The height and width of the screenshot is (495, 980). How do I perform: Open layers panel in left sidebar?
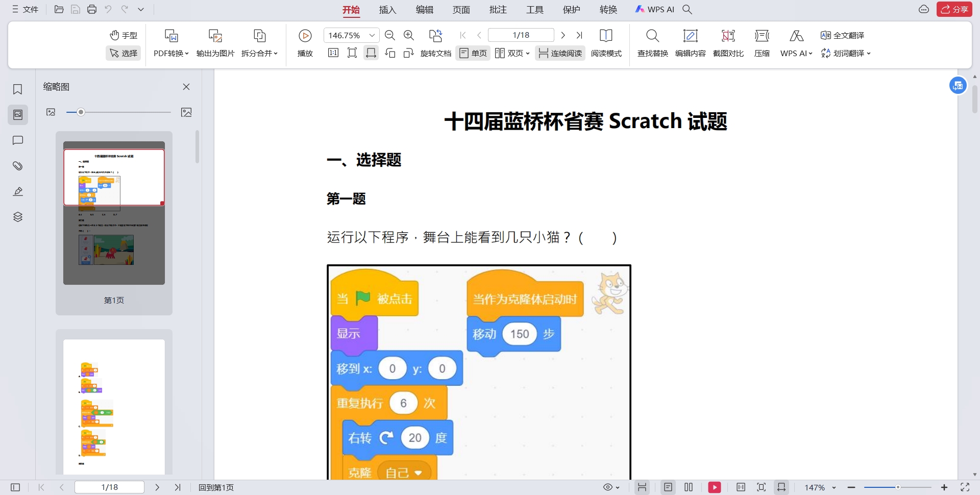[18, 217]
